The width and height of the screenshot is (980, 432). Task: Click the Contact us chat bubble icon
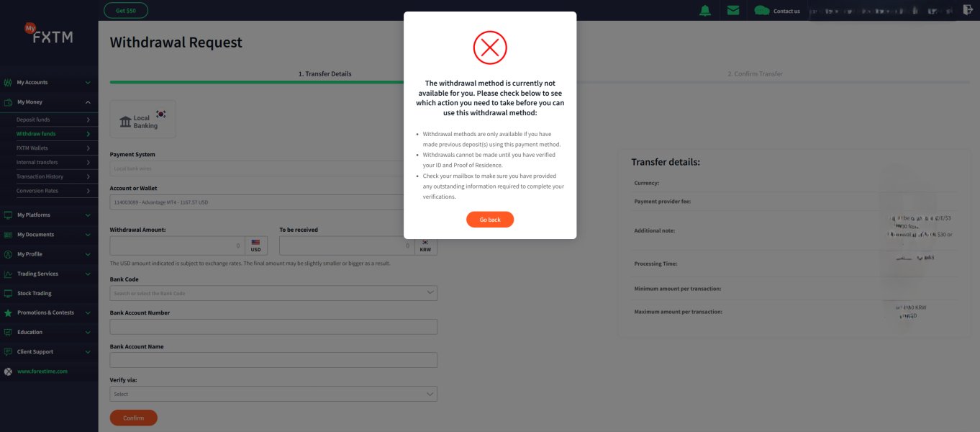tap(761, 10)
